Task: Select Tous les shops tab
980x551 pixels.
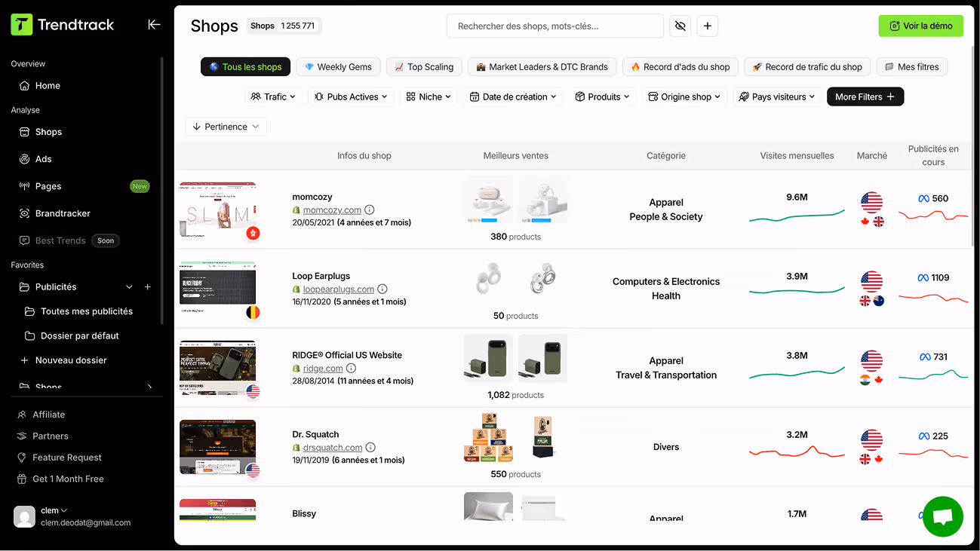Action: [245, 67]
